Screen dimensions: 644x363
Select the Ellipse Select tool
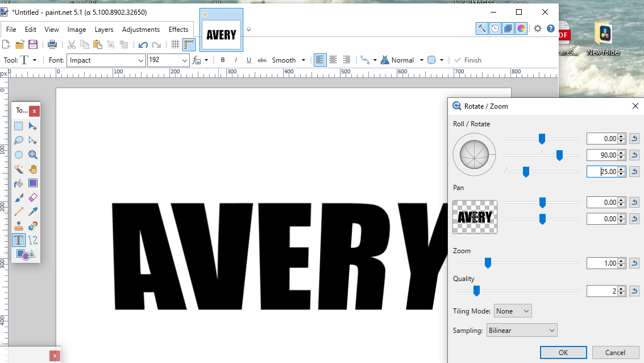pos(19,155)
